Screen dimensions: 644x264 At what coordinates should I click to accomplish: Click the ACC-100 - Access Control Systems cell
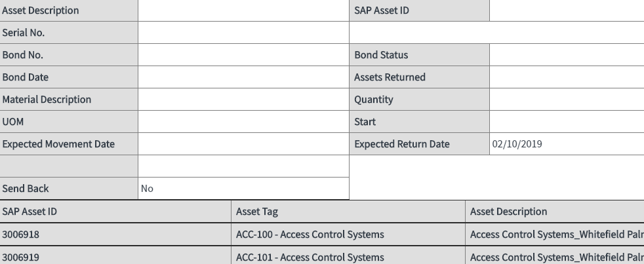(x=348, y=235)
